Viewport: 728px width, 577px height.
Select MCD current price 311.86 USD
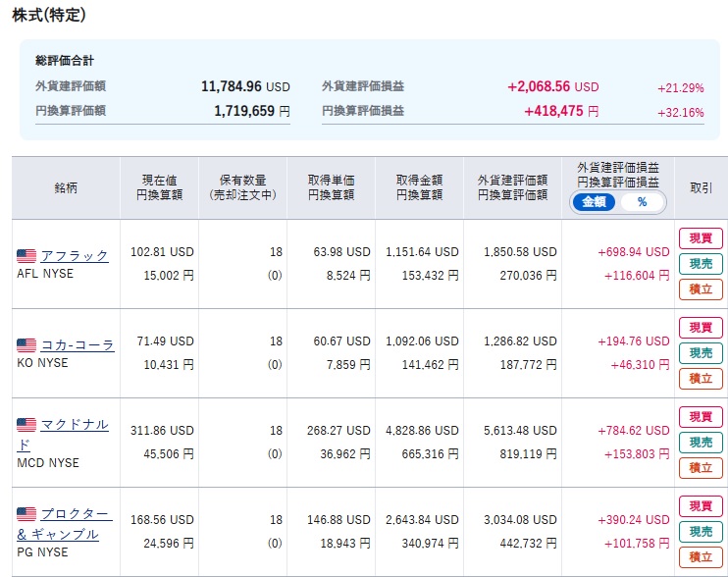162,431
